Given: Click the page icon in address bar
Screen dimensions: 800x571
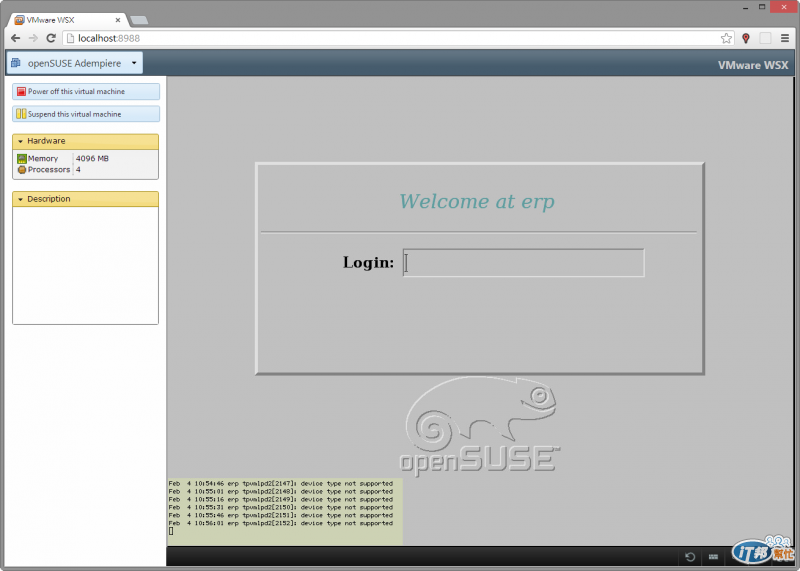Looking at the screenshot, I should coord(70,38).
